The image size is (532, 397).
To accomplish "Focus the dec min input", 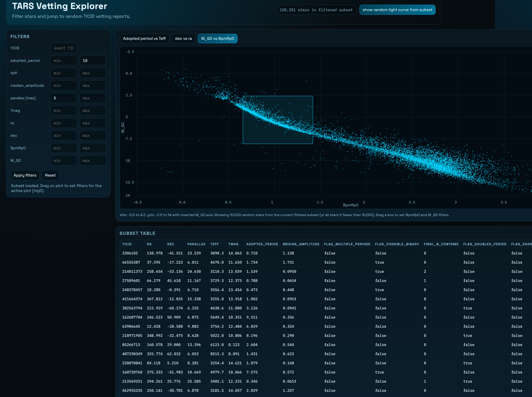I will pyautogui.click(x=64, y=136).
